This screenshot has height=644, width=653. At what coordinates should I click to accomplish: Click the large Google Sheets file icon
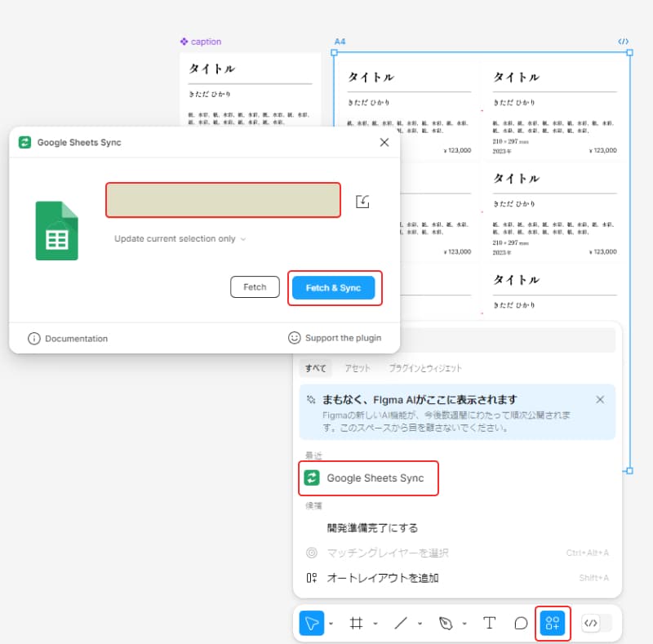[x=56, y=231]
